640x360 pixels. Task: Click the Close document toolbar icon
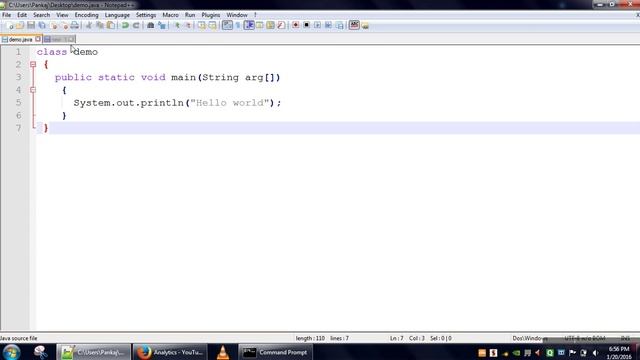click(x=53, y=25)
